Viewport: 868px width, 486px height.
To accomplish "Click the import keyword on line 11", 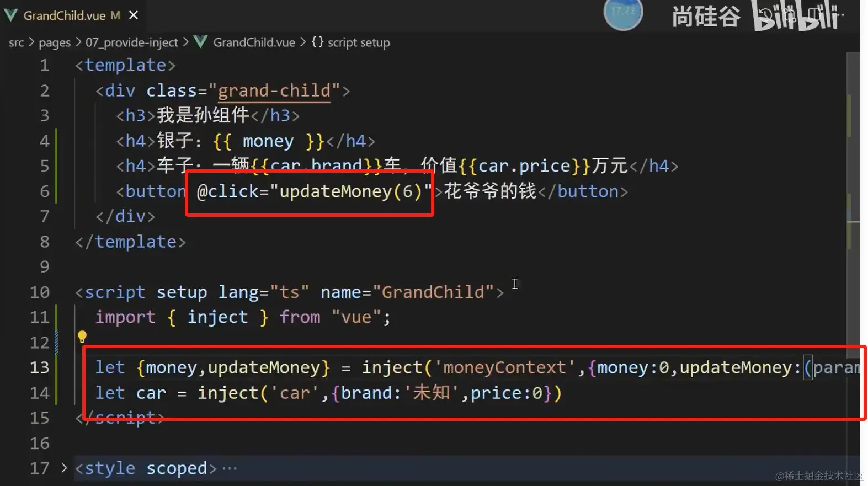I will coord(125,317).
